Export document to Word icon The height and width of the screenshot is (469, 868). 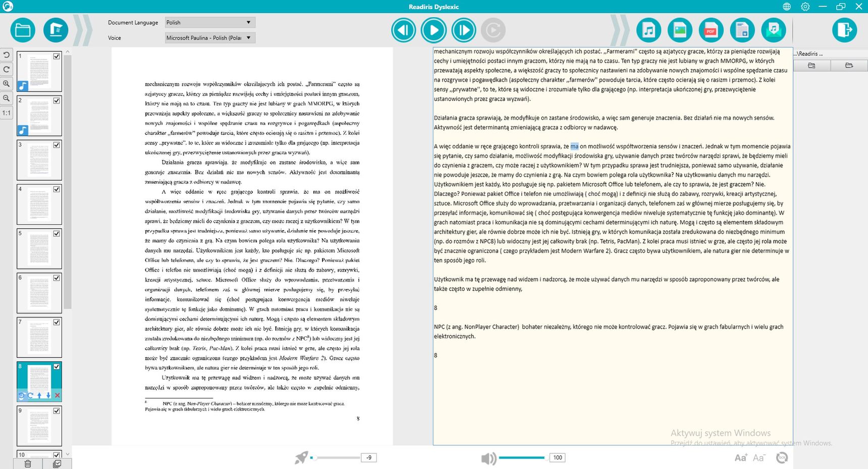742,30
